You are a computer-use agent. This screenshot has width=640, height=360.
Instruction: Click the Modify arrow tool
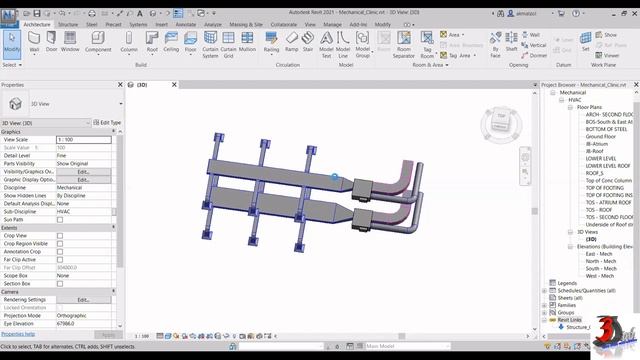[12, 43]
